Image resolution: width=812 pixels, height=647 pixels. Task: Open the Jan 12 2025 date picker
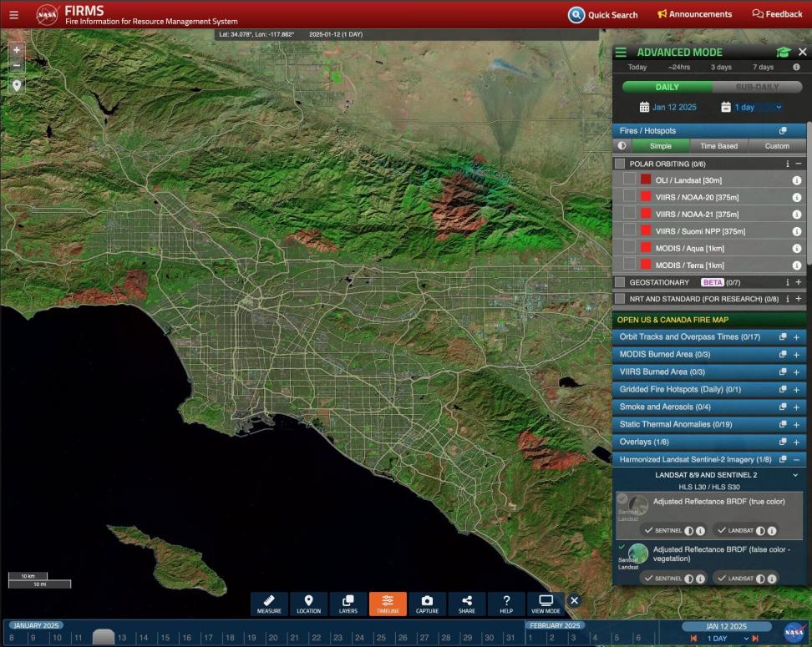point(668,107)
